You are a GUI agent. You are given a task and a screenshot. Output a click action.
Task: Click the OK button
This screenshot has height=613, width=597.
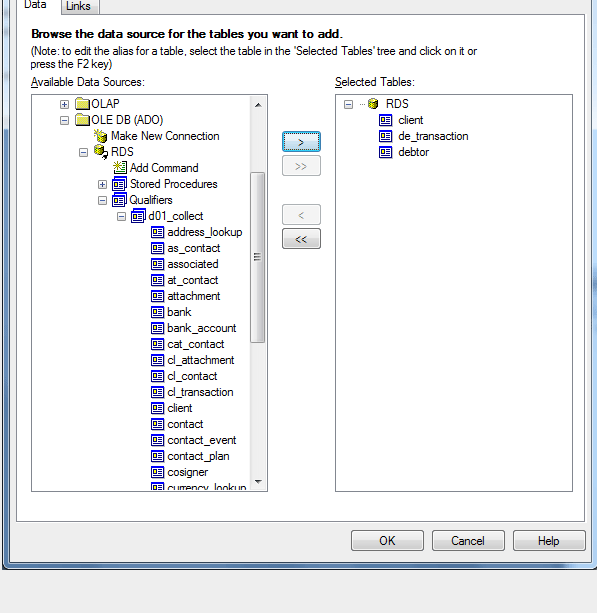click(x=387, y=541)
